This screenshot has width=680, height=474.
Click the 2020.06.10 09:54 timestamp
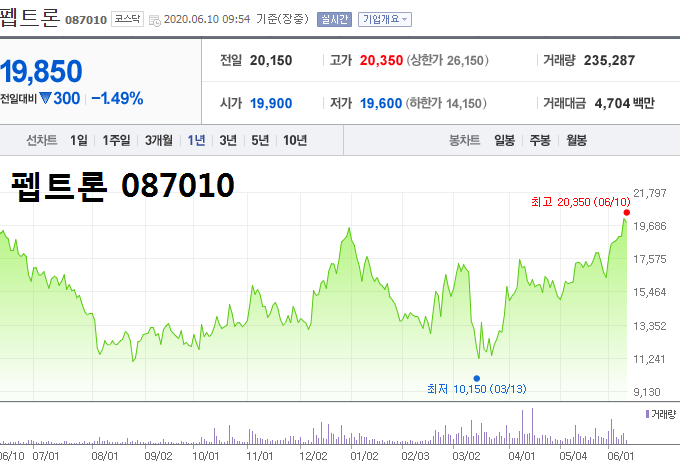tap(207, 20)
